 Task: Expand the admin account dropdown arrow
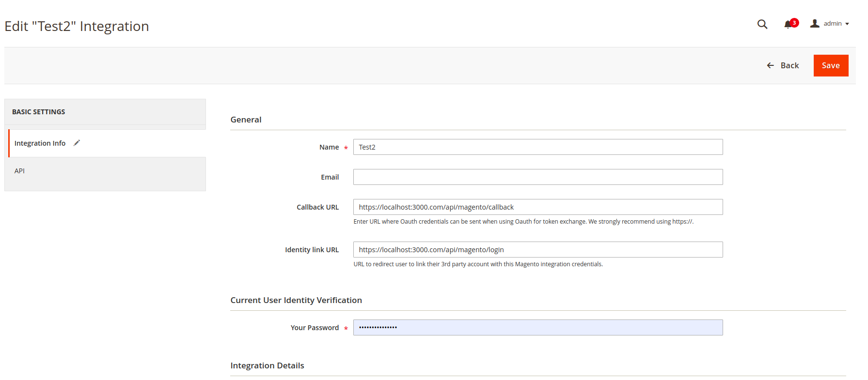847,24
